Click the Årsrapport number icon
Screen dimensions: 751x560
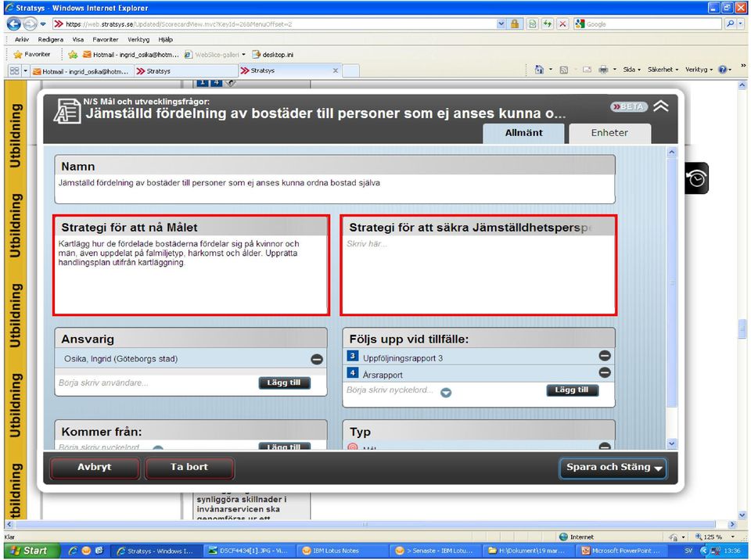(x=353, y=372)
